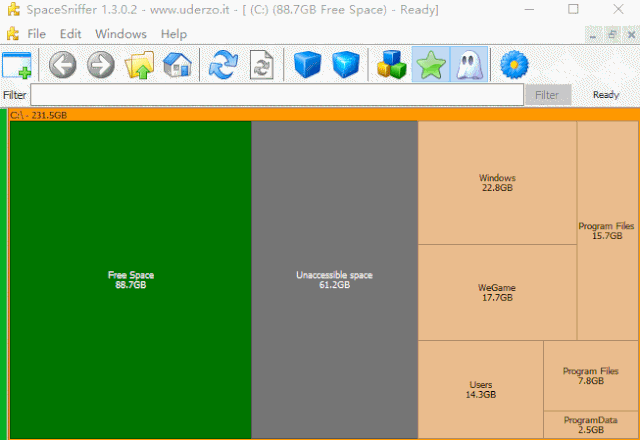Click the More Detail cube icon

tap(346, 66)
